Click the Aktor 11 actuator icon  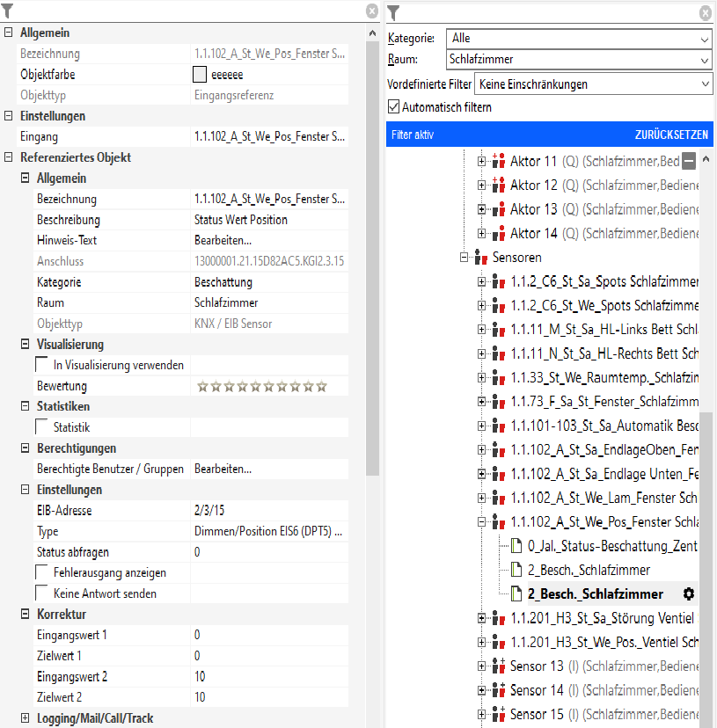click(499, 161)
